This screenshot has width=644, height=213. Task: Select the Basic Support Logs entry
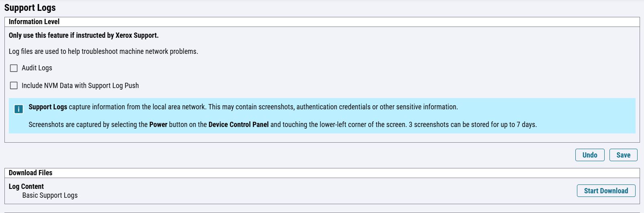tap(50, 195)
